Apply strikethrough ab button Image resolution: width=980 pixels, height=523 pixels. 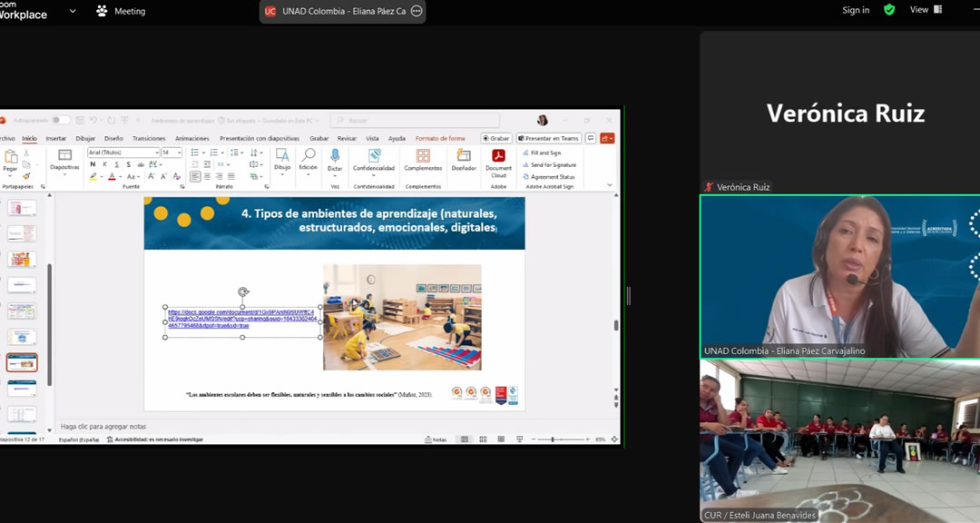(x=141, y=164)
